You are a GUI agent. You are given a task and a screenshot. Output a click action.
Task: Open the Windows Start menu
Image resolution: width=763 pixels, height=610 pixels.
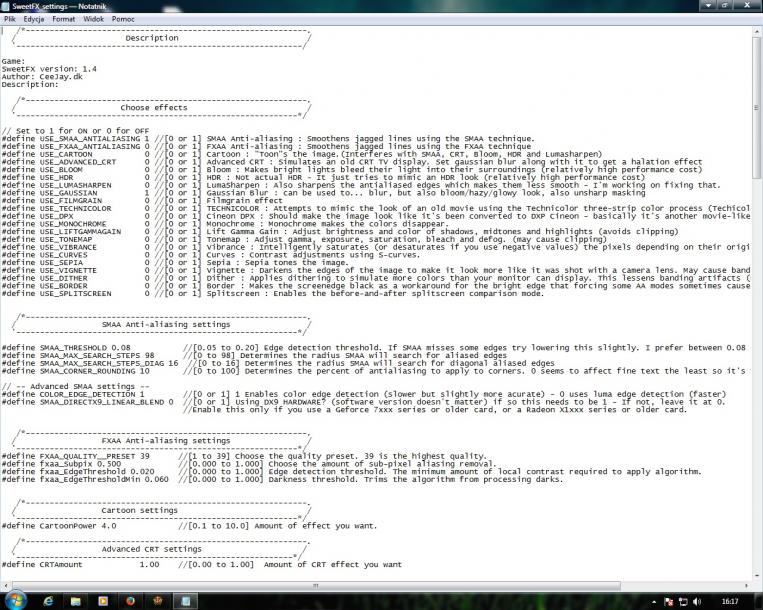16,600
